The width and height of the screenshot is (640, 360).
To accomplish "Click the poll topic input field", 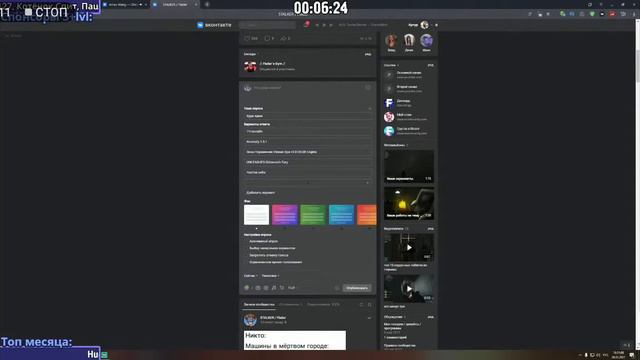I will click(308, 116).
